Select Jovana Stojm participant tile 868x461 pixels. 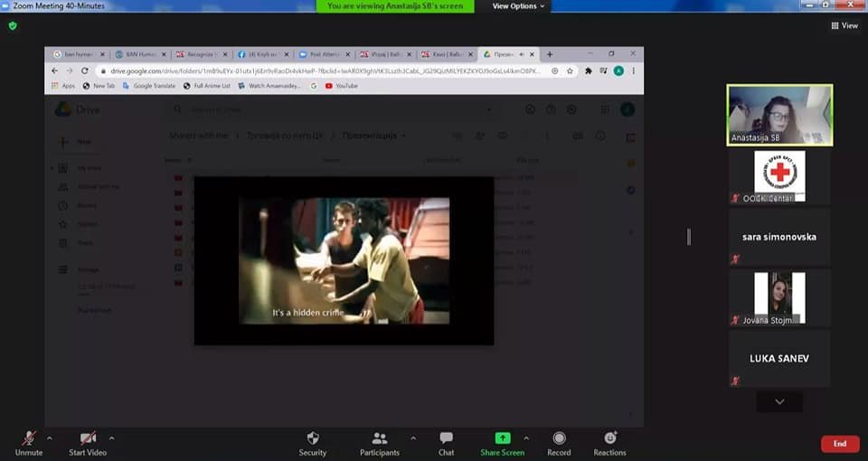coord(779,297)
